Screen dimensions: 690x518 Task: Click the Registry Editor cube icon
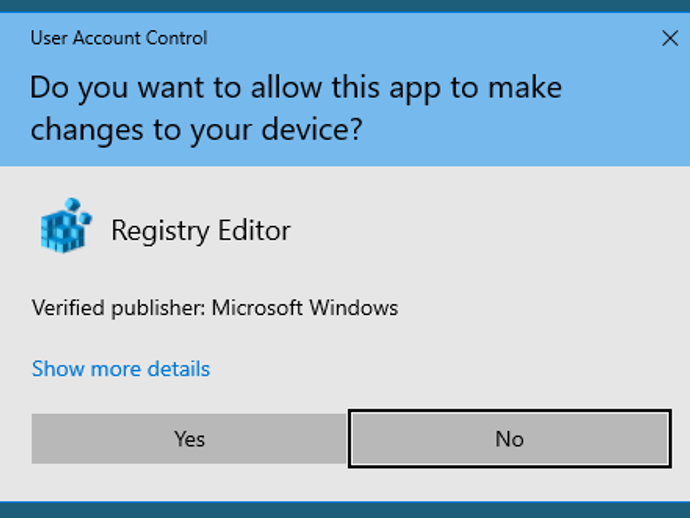65,225
